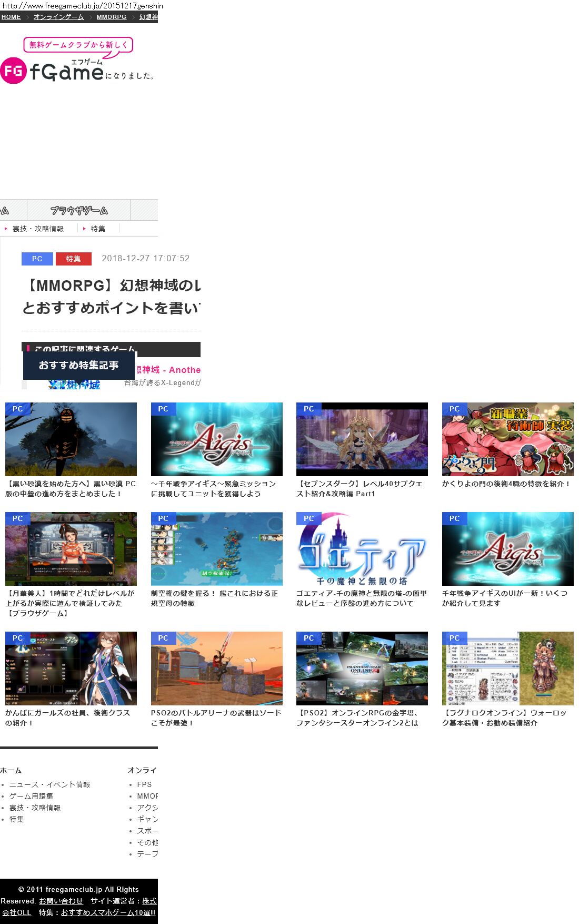579x924 pixels.
Task: Click the blue PC category tag
Action: pyautogui.click(x=37, y=259)
